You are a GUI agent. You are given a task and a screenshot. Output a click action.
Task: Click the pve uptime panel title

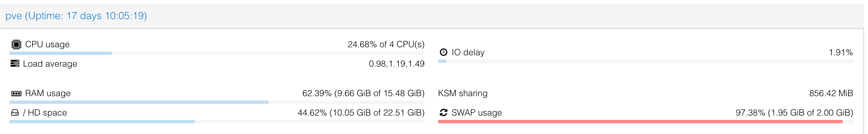coord(76,16)
